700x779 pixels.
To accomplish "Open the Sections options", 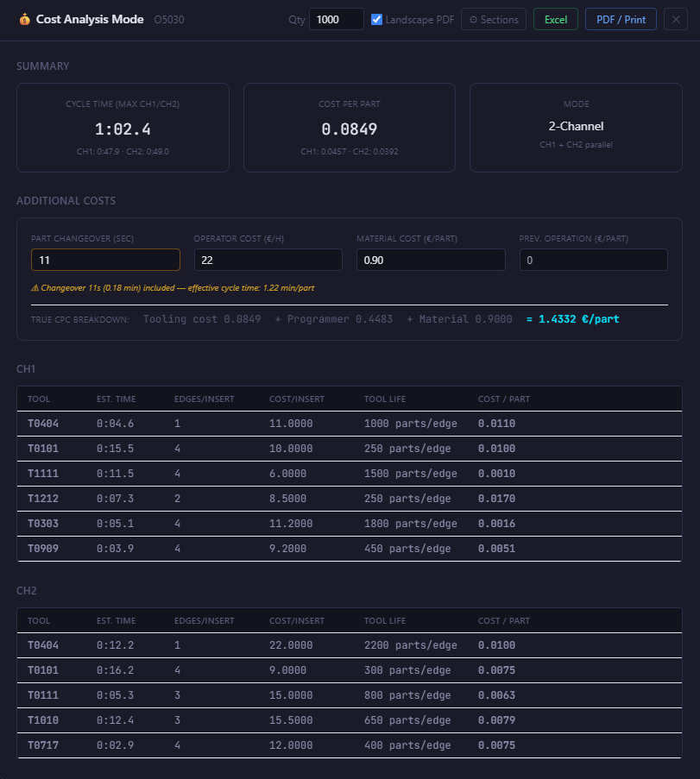I will (494, 19).
